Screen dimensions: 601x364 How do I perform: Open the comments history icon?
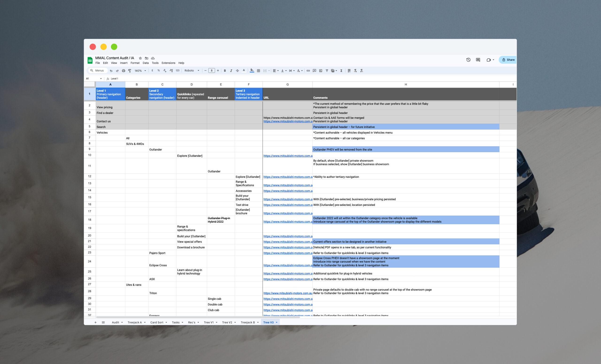click(x=478, y=60)
